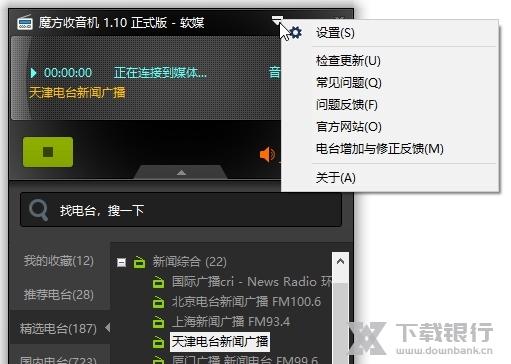Click the scrollbar up arrow in station list
Image resolution: width=511 pixels, height=364 pixels.
tap(340, 261)
